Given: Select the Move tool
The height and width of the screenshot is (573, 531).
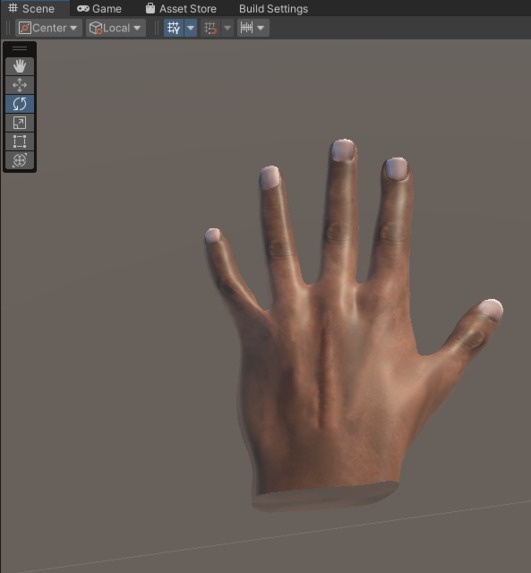Looking at the screenshot, I should click(20, 85).
